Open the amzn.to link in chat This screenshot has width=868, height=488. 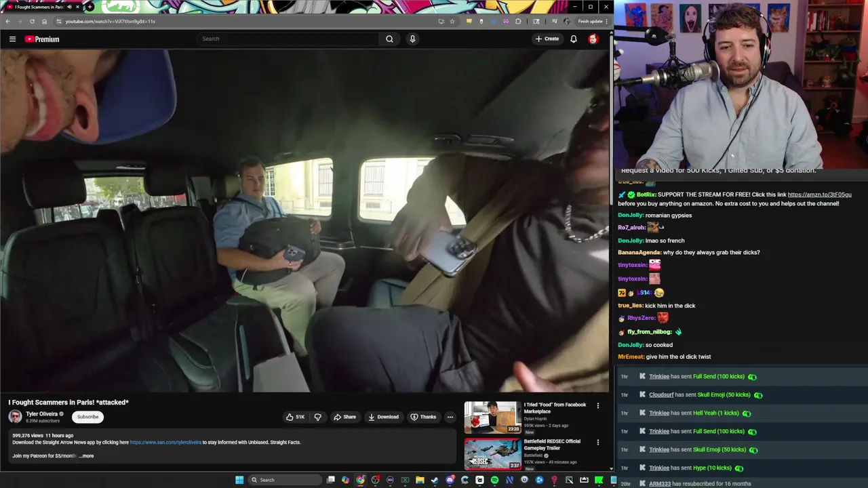819,195
